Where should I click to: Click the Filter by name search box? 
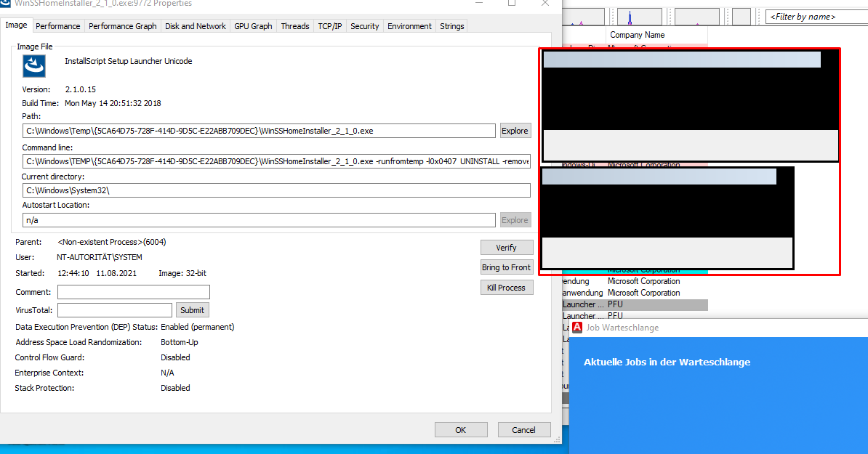click(x=817, y=17)
